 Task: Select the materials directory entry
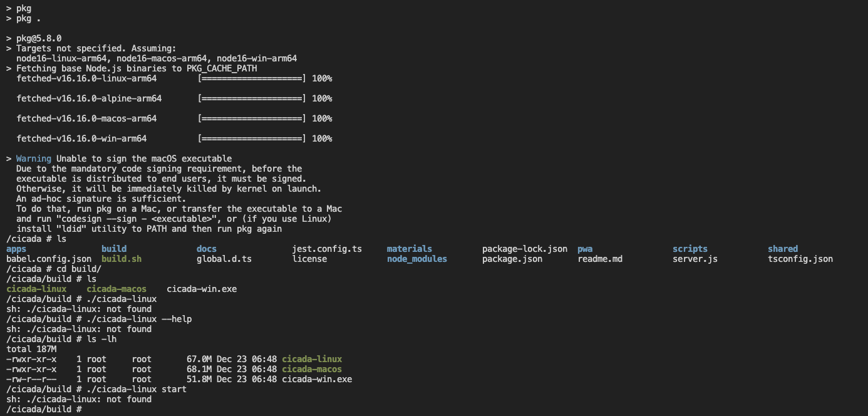410,248
